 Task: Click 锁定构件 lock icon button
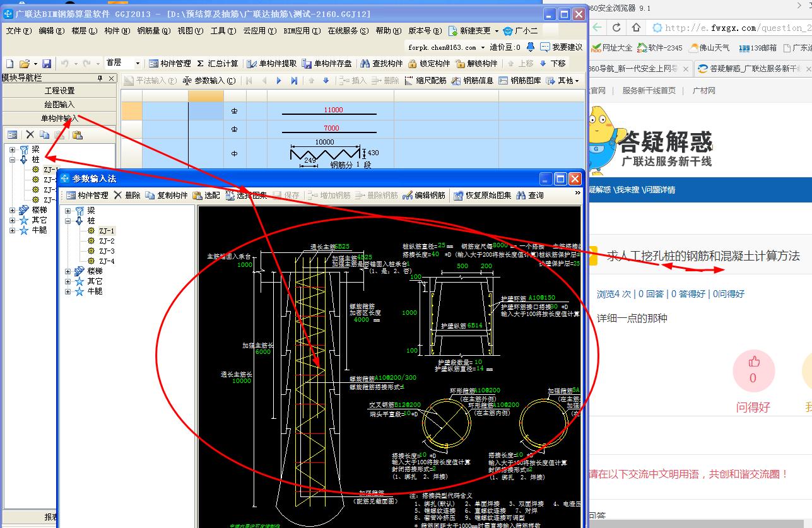pos(430,64)
